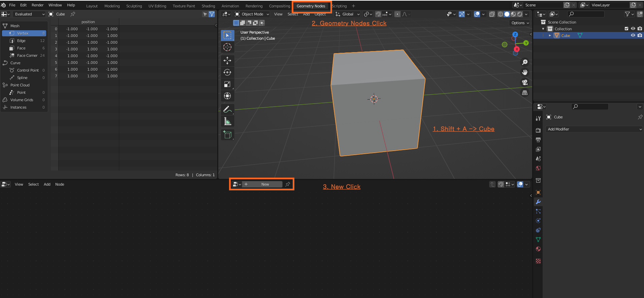Click the properties editor search field
Image resolution: width=644 pixels, height=298 pixels.
coord(590,107)
